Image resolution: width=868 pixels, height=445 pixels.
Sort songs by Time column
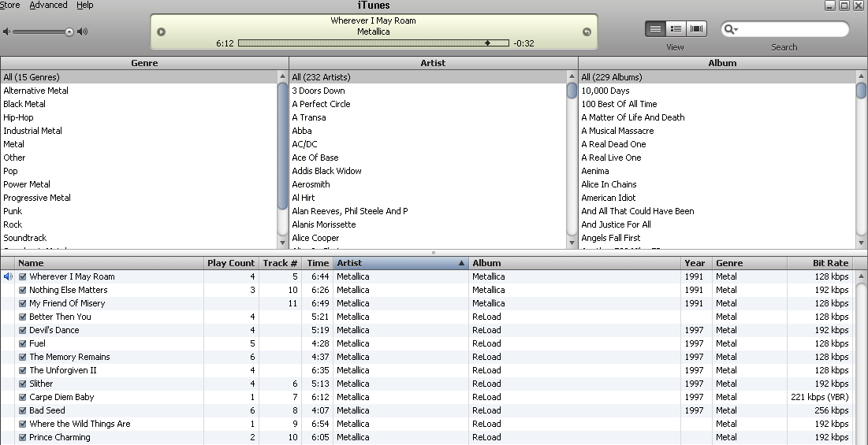pos(318,263)
